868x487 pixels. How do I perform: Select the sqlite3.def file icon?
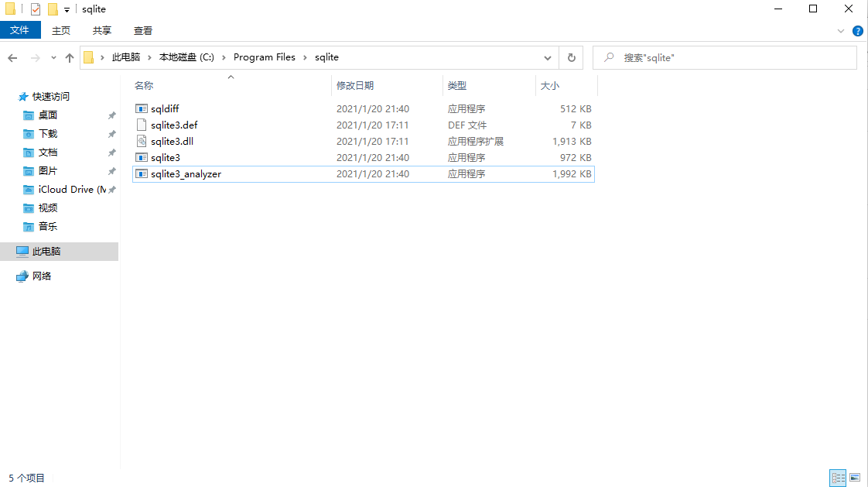pyautogui.click(x=142, y=125)
